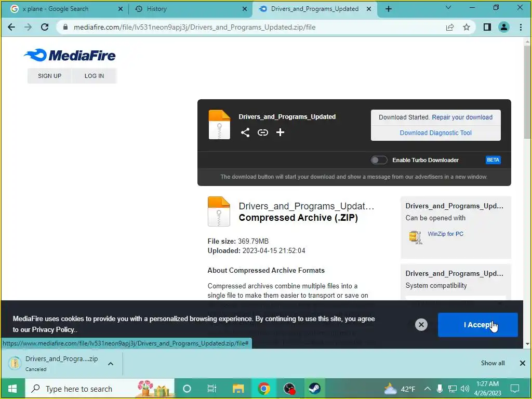
Task: Go forward in browser history
Action: 28,27
